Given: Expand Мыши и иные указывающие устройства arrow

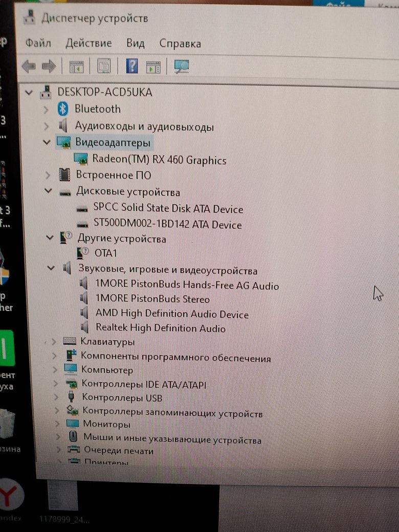Looking at the screenshot, I should 58,437.
